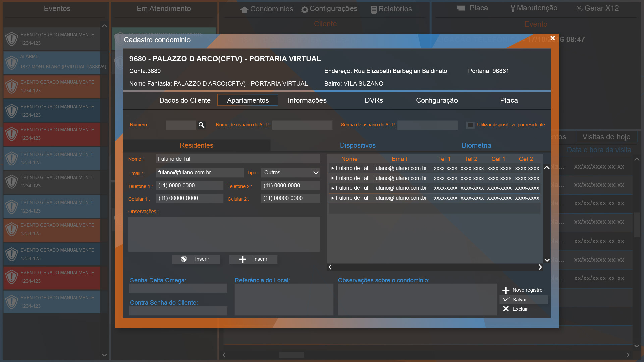
Task: Click Contra Senha do Cliente field
Action: tap(178, 311)
